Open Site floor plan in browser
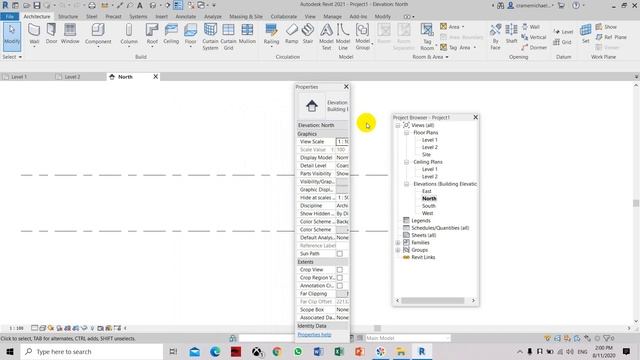Screen dimensions: 640x360 426,155
